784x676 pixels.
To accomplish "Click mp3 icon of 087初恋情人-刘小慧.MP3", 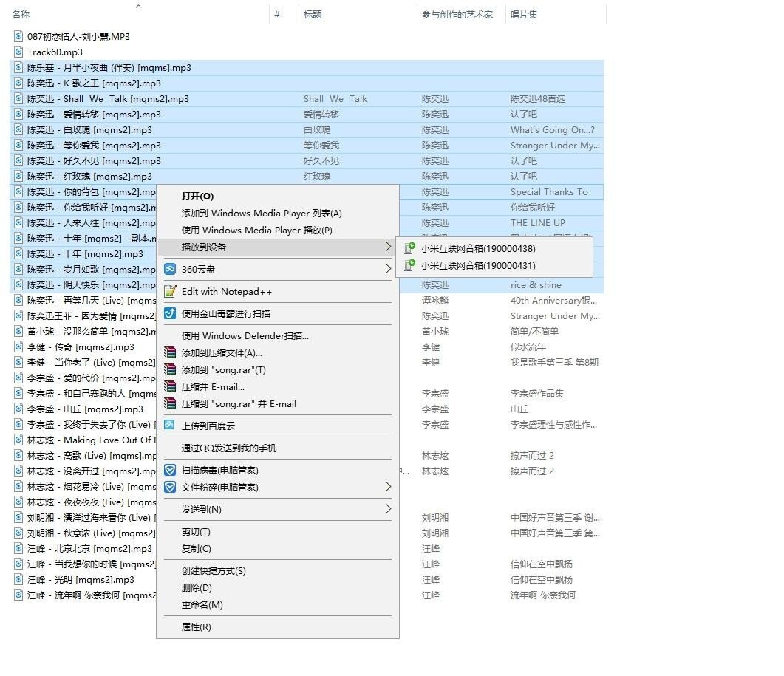I will (18, 36).
